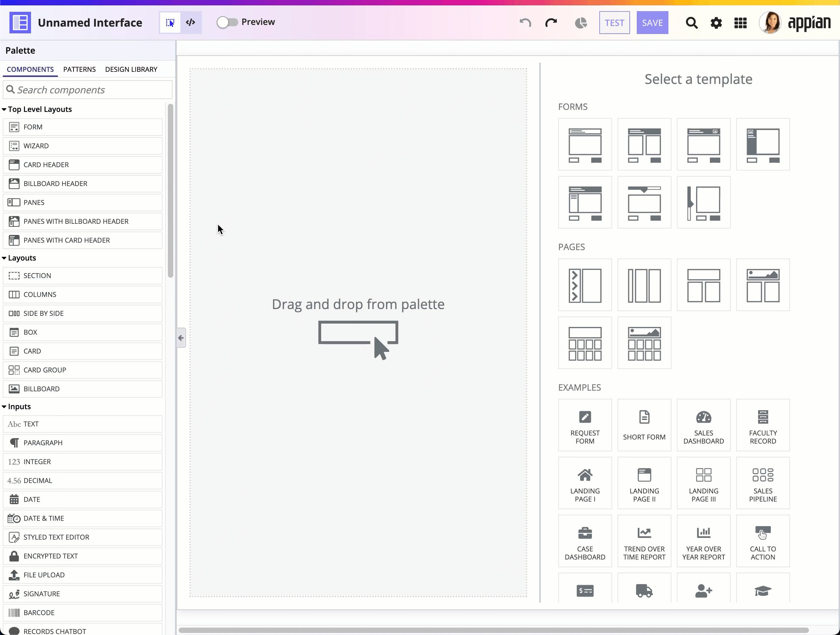Select the COMPONENTS tab
The height and width of the screenshot is (635, 840).
pyautogui.click(x=30, y=69)
